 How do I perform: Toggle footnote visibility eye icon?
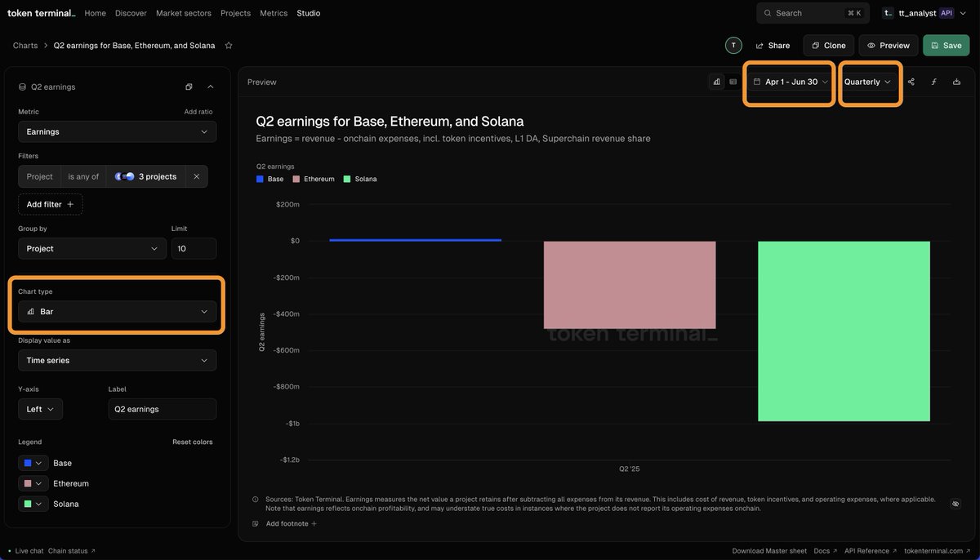coord(955,504)
